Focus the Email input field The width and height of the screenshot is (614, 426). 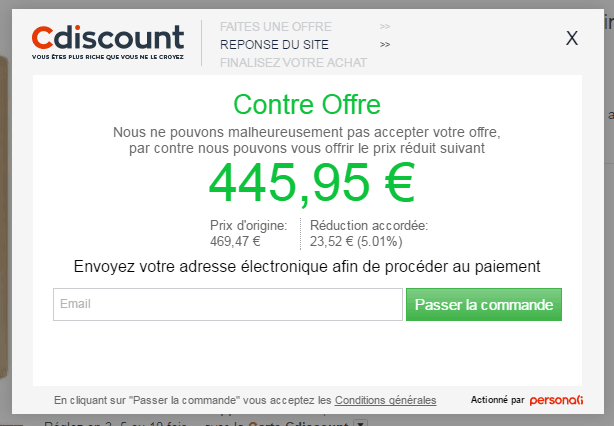(228, 305)
